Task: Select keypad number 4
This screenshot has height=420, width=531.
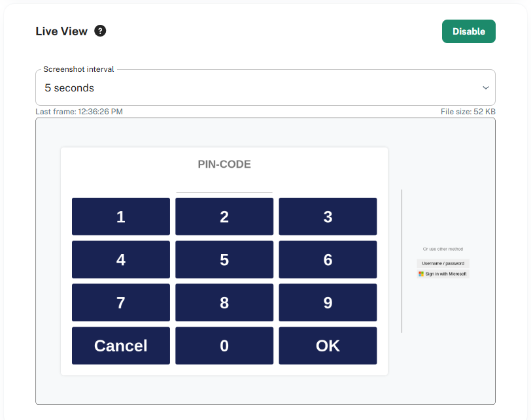Action: (x=121, y=259)
